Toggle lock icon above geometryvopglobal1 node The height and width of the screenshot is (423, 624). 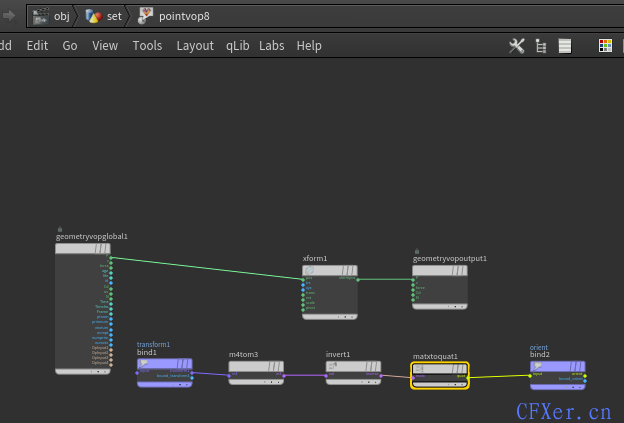coord(60,228)
